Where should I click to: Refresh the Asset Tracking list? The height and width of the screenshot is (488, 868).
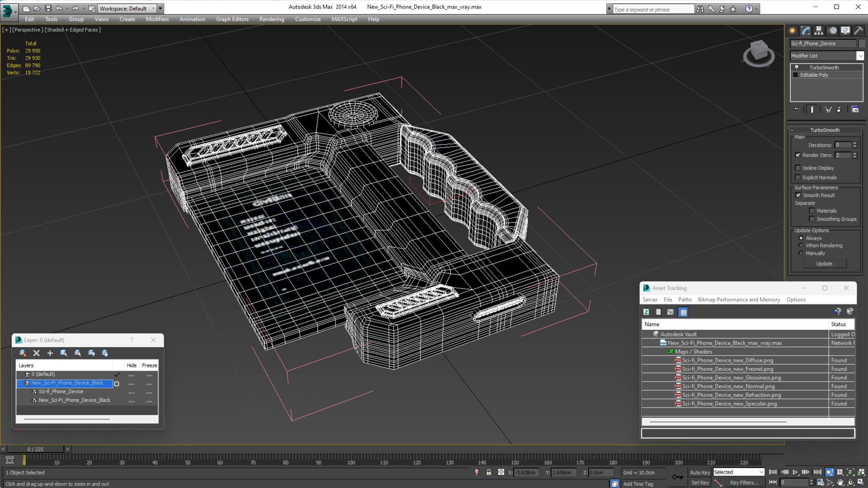(x=646, y=312)
